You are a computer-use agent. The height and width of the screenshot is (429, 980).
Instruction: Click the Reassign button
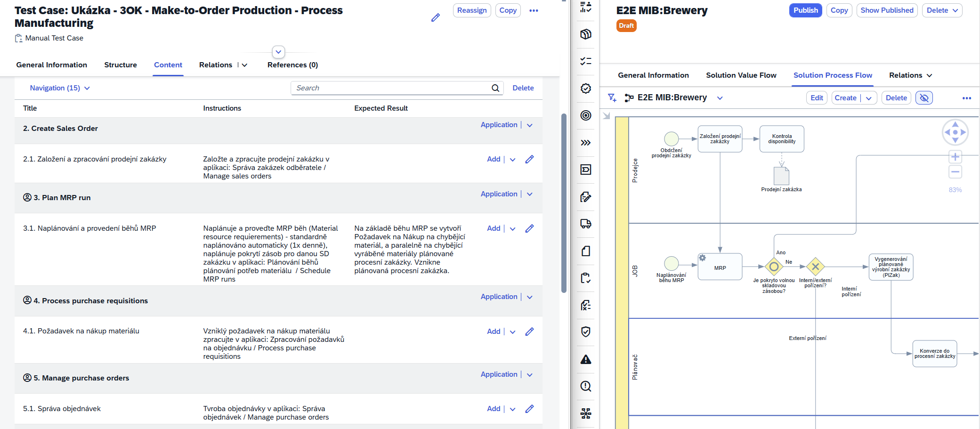point(471,10)
